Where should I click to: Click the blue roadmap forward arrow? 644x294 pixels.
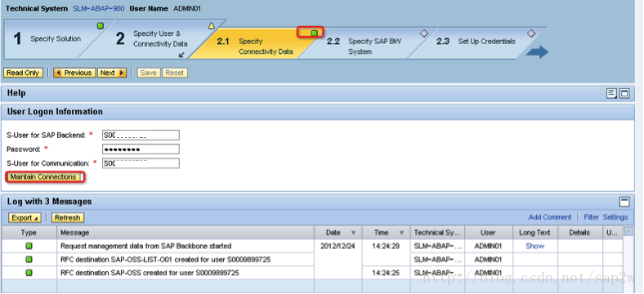(x=538, y=52)
